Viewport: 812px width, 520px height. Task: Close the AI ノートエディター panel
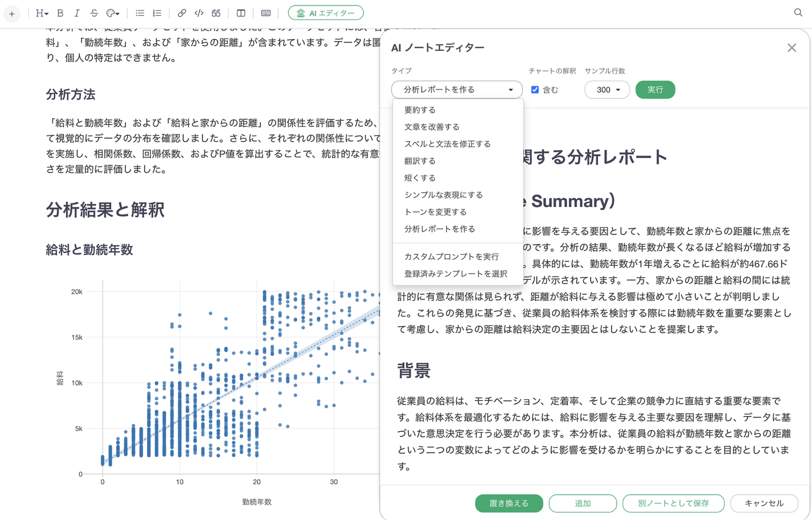[x=792, y=48]
